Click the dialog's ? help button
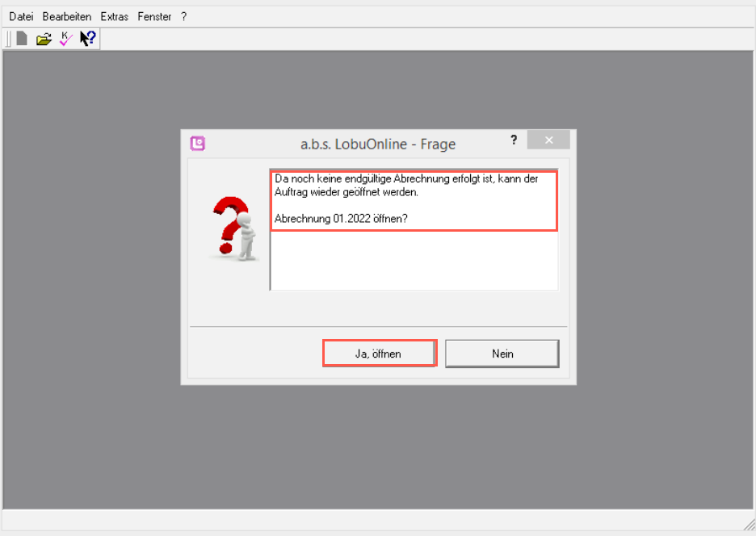 pyautogui.click(x=514, y=140)
